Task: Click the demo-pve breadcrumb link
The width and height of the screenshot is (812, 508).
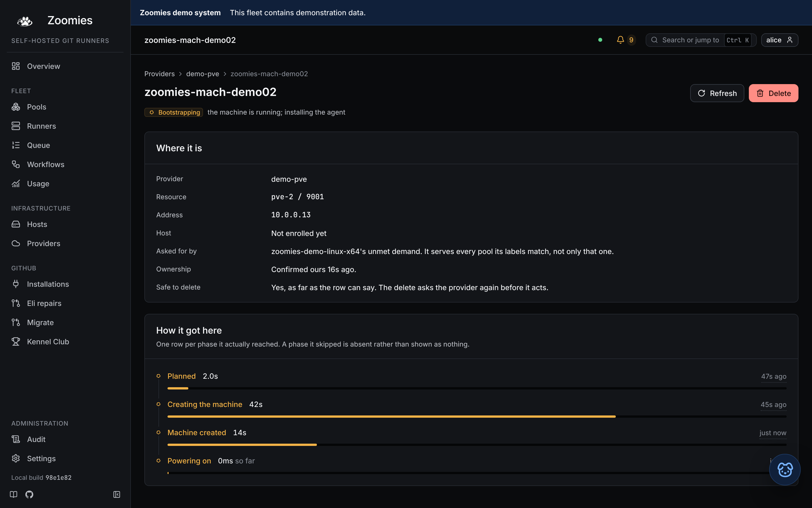Action: tap(203, 74)
